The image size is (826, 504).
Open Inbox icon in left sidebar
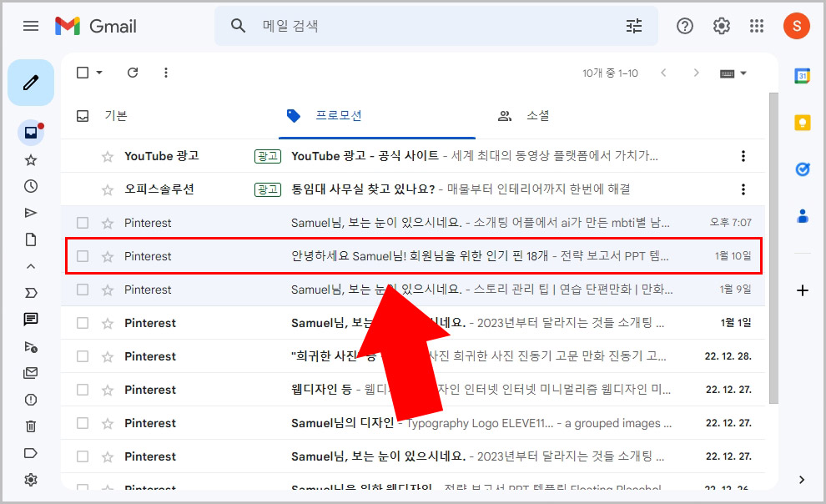pyautogui.click(x=31, y=133)
